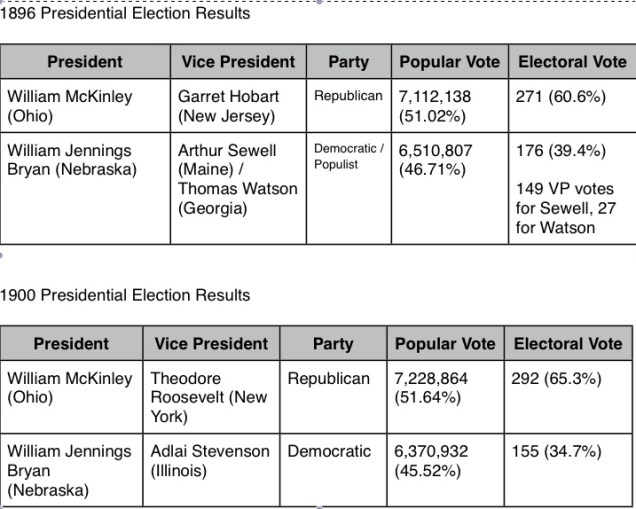The image size is (636, 509).
Task: Click the "Popular Vote" header in 1896 table
Action: point(450,62)
